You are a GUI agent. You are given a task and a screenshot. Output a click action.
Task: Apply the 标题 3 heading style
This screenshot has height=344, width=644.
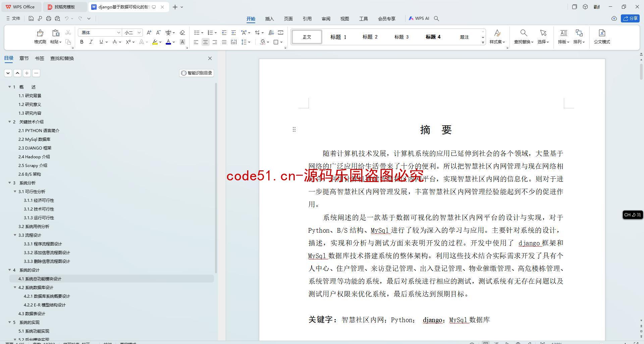pyautogui.click(x=401, y=37)
